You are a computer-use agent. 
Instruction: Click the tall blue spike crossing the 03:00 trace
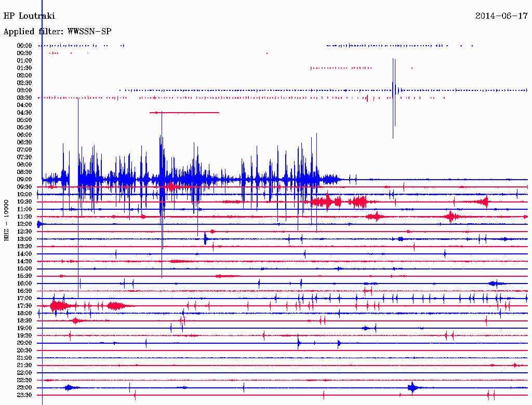click(394, 98)
